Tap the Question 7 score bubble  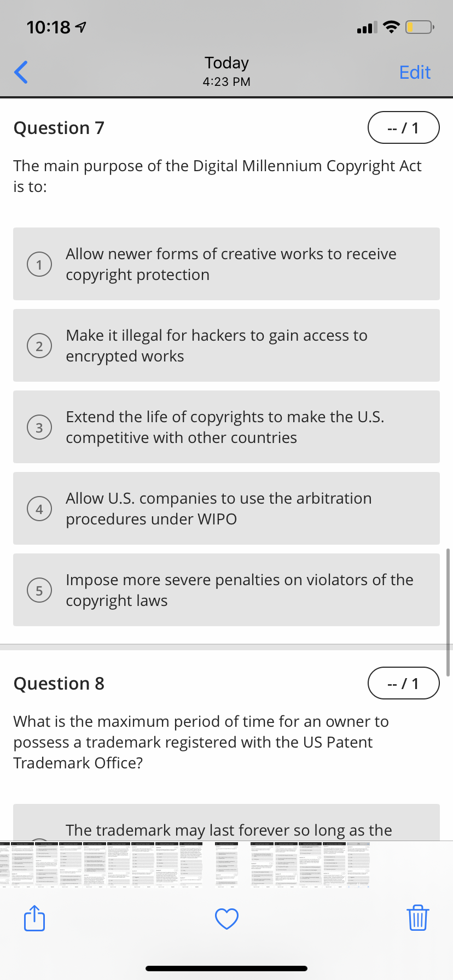click(404, 127)
